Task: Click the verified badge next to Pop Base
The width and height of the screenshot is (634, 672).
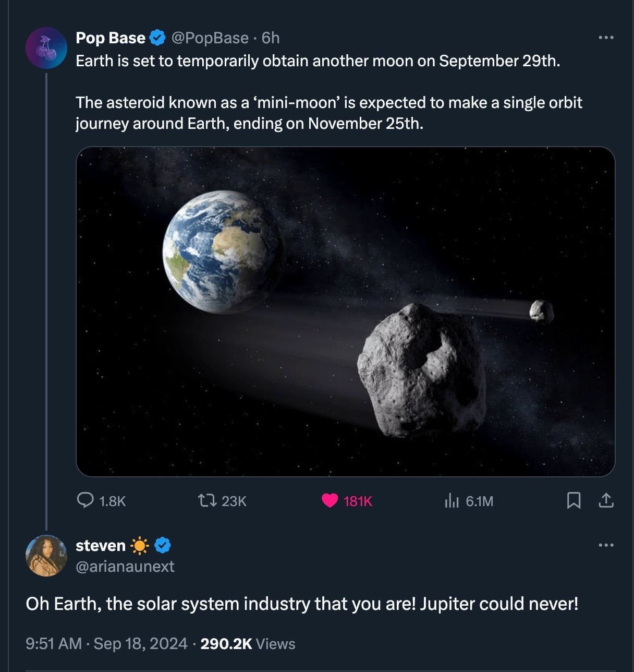Action: [157, 37]
